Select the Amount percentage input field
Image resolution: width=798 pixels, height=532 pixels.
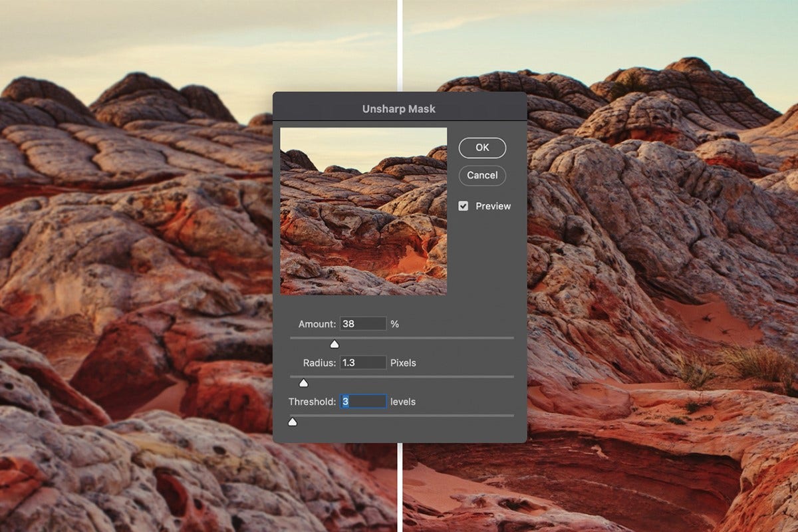(362, 323)
